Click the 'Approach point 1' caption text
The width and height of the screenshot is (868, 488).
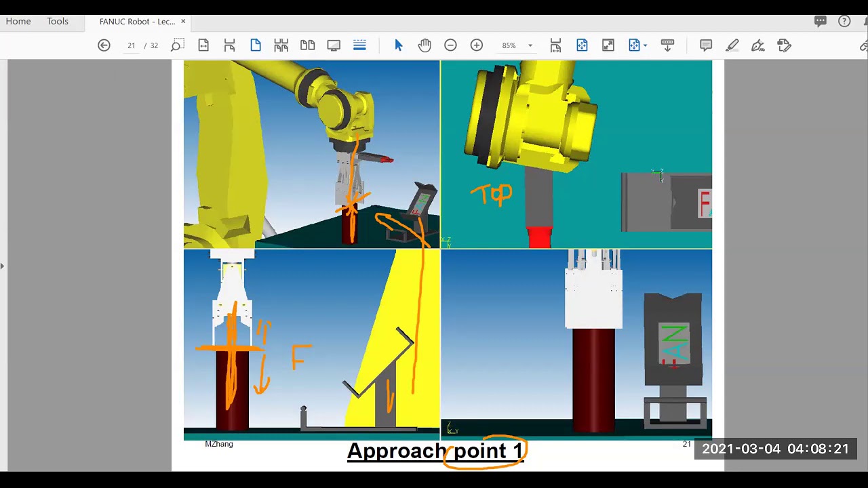click(435, 451)
